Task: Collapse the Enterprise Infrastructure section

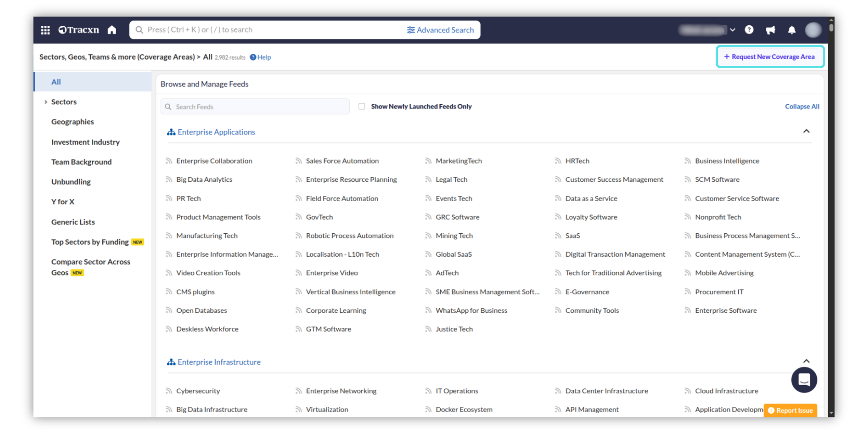Action: [806, 361]
